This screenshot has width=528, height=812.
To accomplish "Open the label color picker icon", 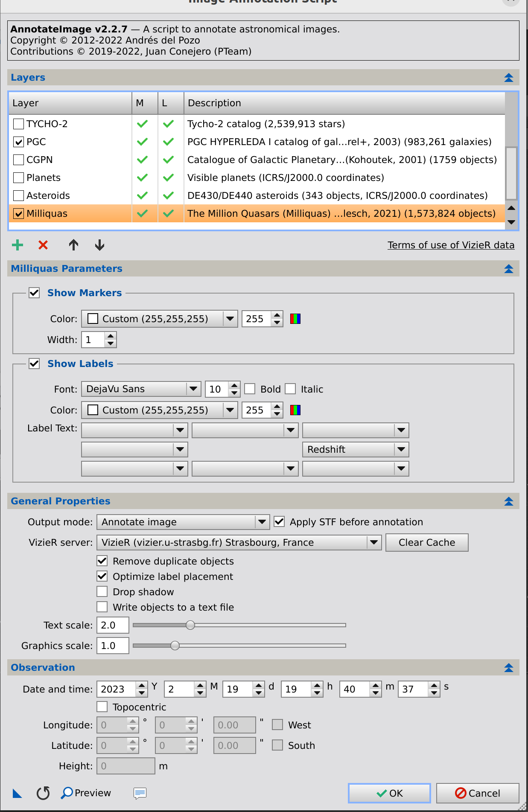I will pos(295,410).
